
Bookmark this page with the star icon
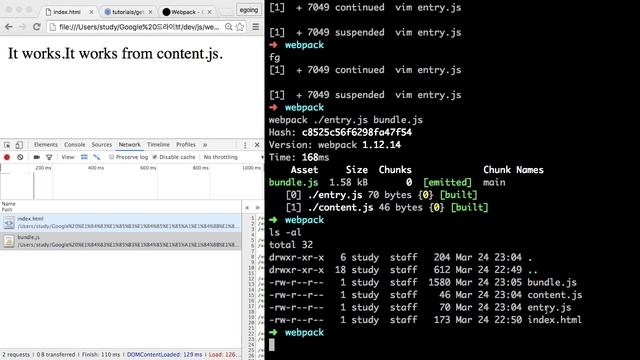click(x=240, y=27)
